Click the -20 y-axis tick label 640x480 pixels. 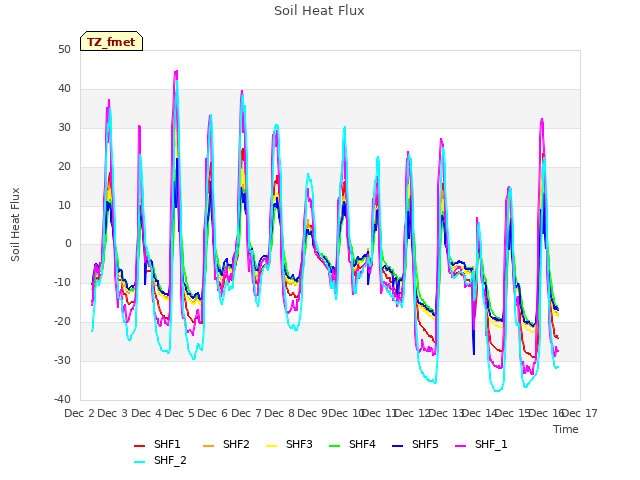62,322
